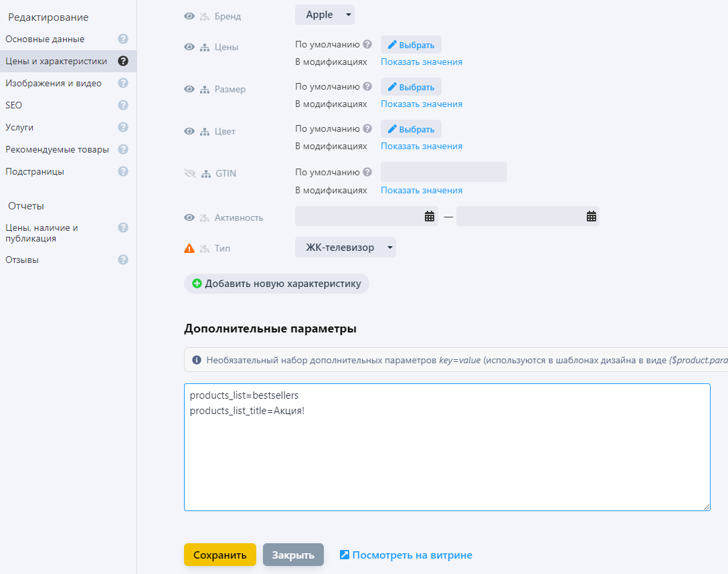Click the orange warning icon beside Тип
Viewport: 728px width, 574px height.
[189, 248]
